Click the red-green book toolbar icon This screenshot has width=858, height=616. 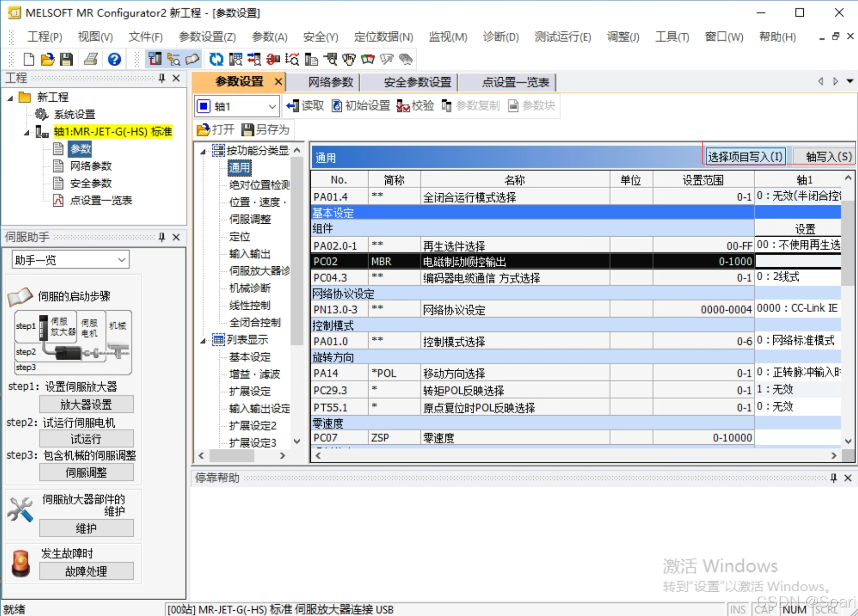click(367, 59)
